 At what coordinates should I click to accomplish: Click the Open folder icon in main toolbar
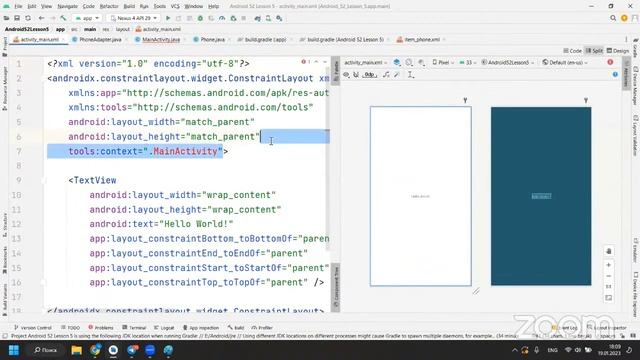pyautogui.click(x=7, y=18)
